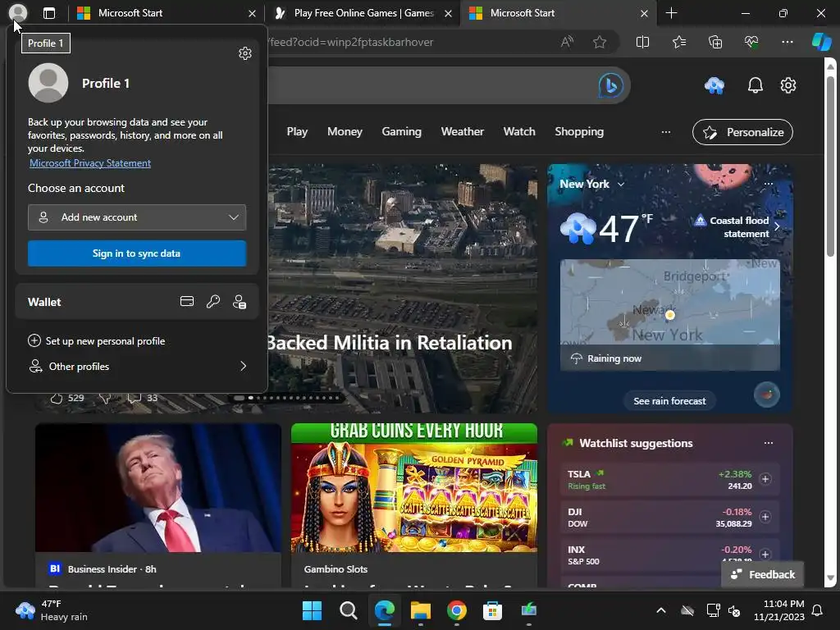Viewport: 840px width, 630px height.
Task: Add TSLA to watchlist
Action: 765,479
